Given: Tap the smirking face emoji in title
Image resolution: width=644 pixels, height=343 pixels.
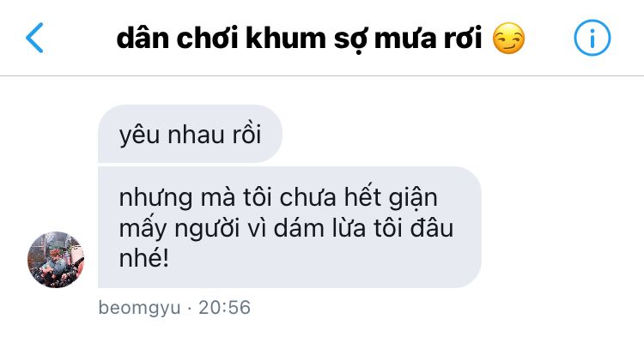Looking at the screenshot, I should pos(508,38).
